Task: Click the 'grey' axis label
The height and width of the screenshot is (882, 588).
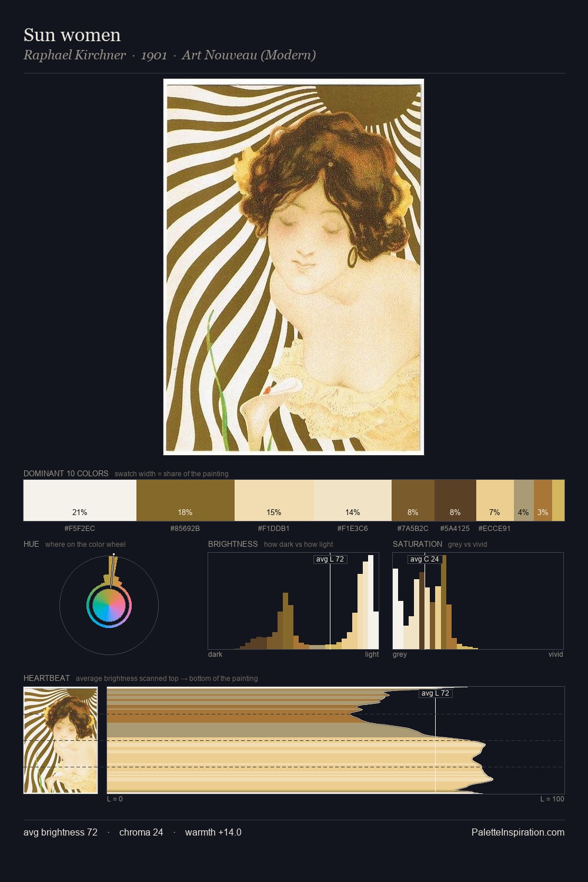Action: tap(400, 654)
